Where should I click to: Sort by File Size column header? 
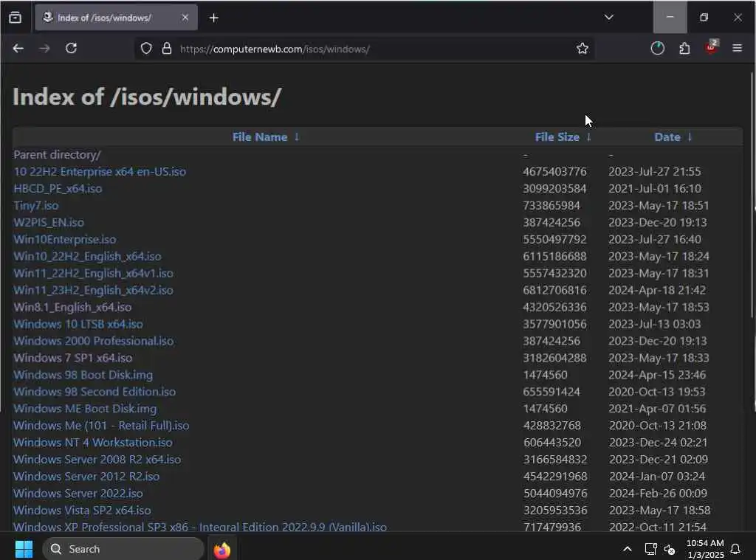pos(557,137)
